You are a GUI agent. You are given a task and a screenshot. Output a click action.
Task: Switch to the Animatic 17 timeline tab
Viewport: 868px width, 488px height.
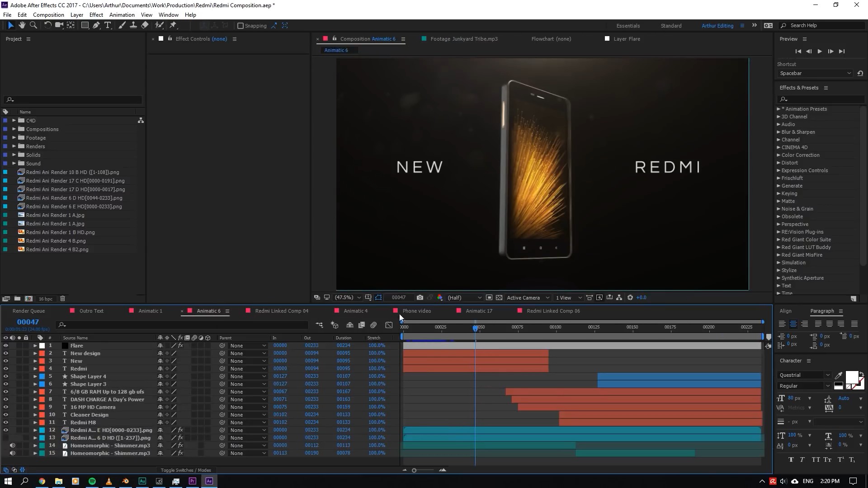(x=479, y=311)
